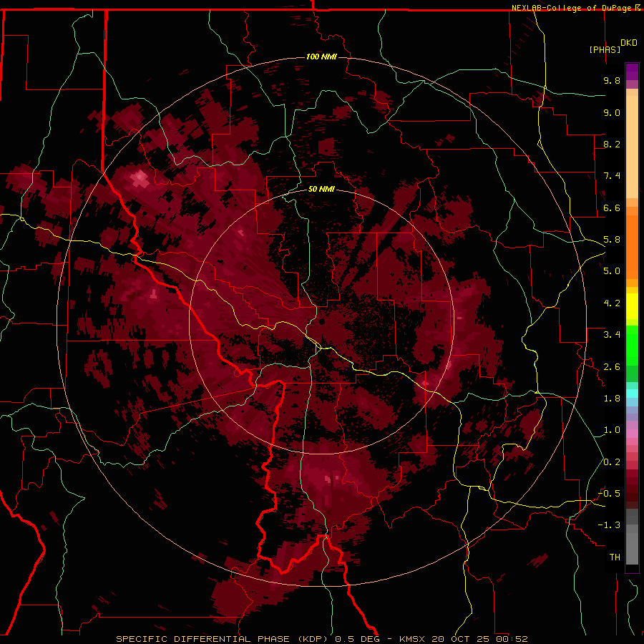Click the 00:52 time stamp
Screen dimensions: 644x644
(x=512, y=639)
